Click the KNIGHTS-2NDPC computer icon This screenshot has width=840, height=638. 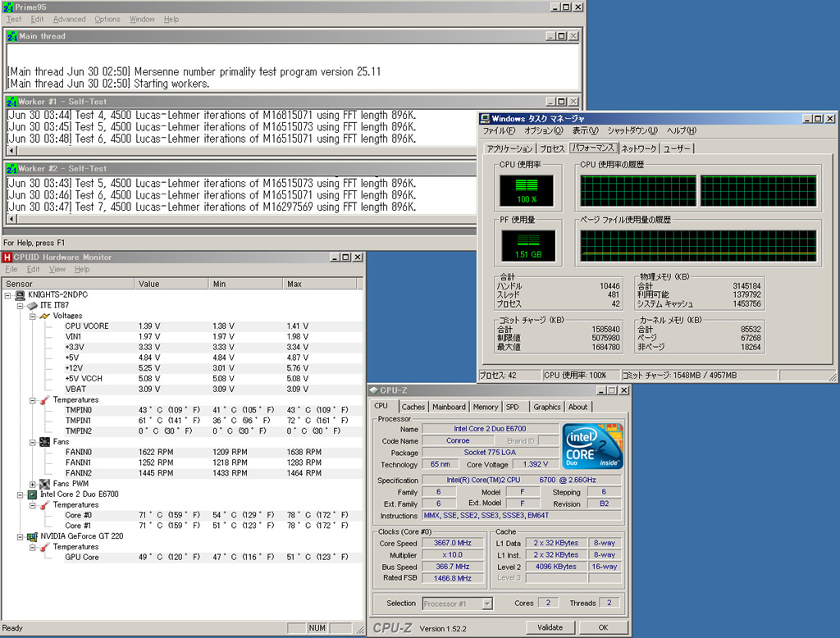(21, 294)
